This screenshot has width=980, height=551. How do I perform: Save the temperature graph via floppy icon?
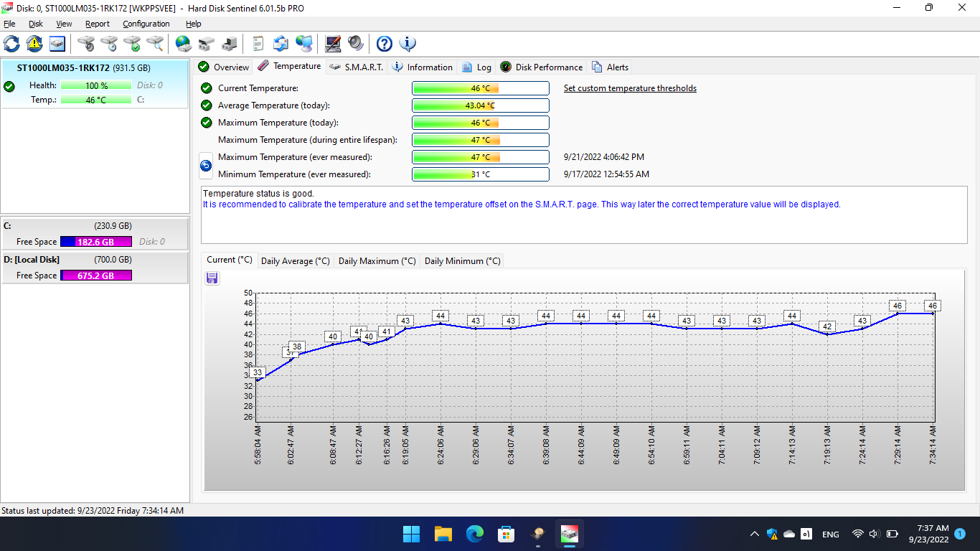[212, 278]
